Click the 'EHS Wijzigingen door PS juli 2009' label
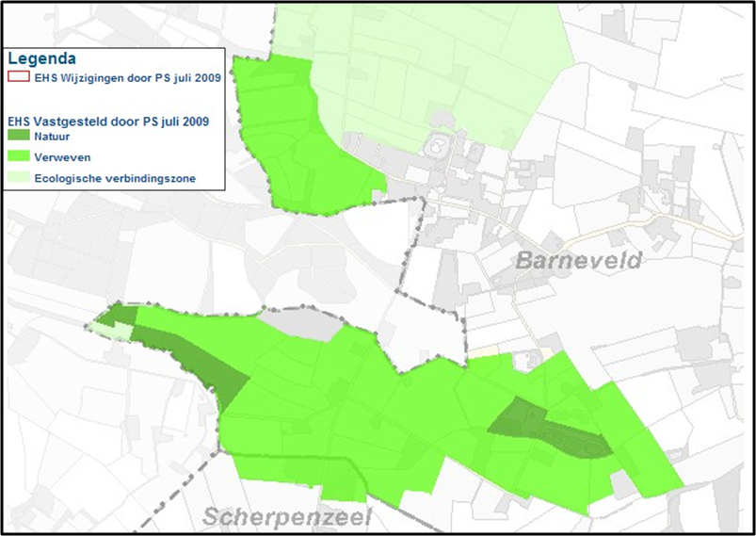 pos(128,77)
